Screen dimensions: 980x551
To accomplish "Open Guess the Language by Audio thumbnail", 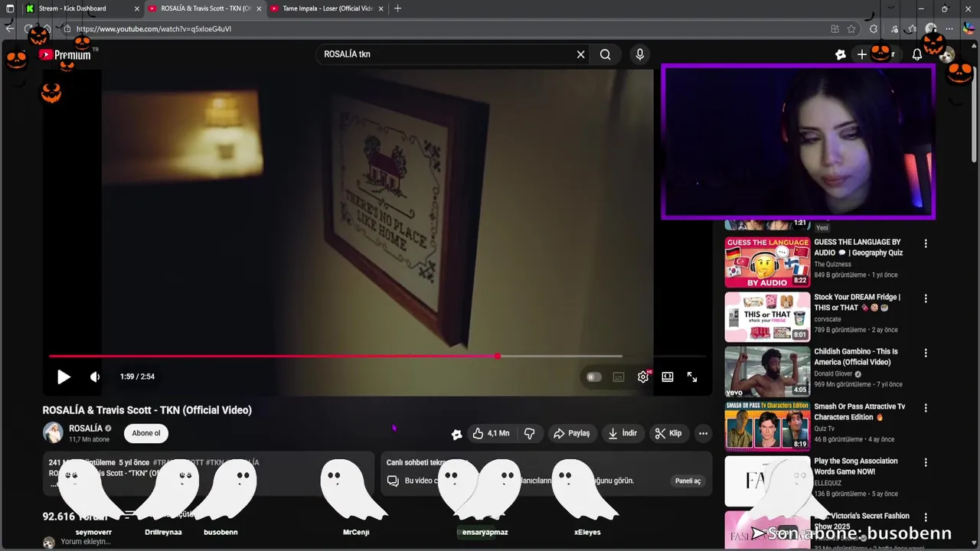I will click(767, 262).
